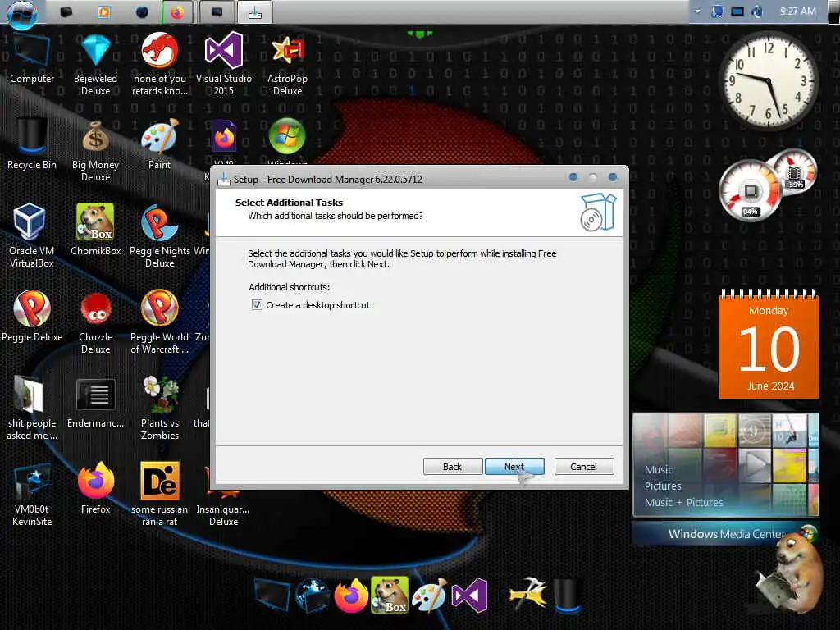
Task: Click the analog clock gadget
Action: [x=768, y=80]
